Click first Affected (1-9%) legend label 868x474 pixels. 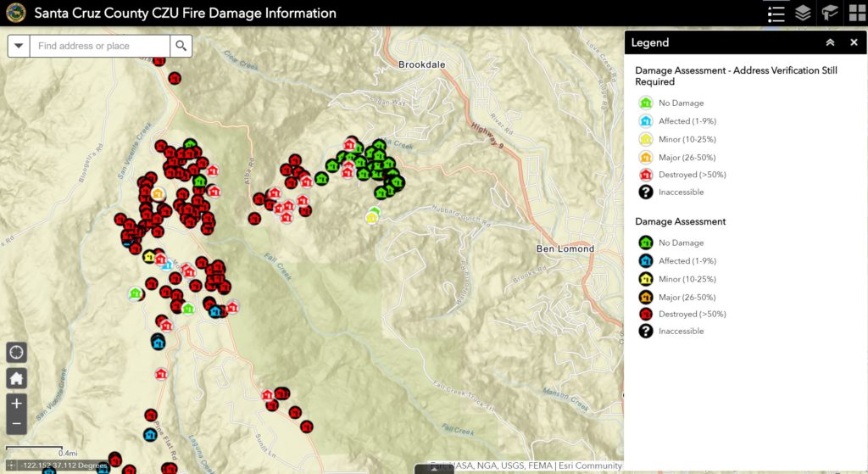point(687,121)
